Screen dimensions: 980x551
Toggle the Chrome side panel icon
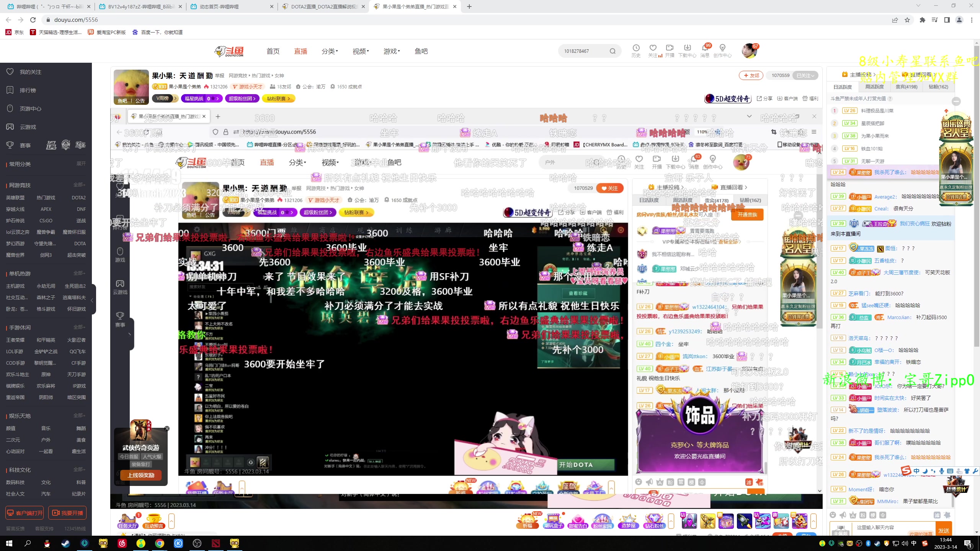click(x=947, y=20)
